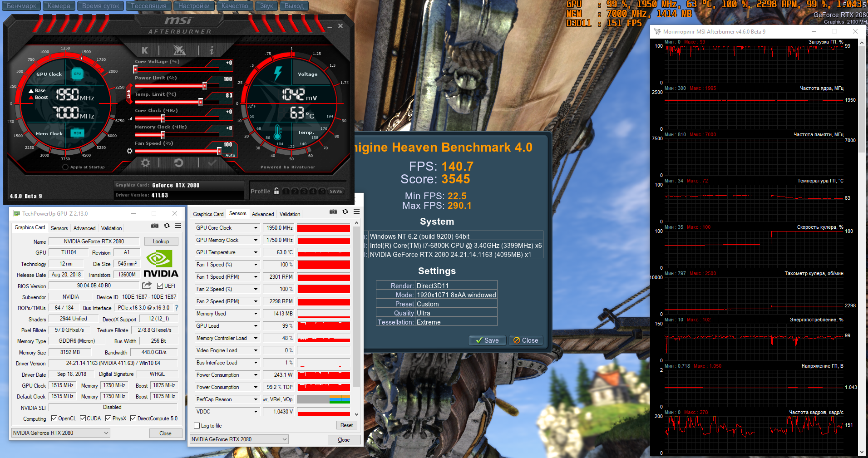Enable Log to file checkbox
The width and height of the screenshot is (868, 458).
click(x=197, y=426)
